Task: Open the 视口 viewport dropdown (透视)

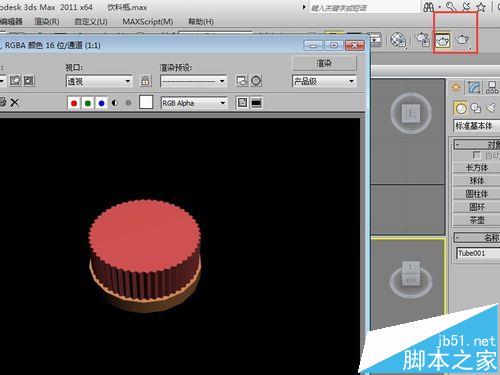Action: tap(99, 81)
